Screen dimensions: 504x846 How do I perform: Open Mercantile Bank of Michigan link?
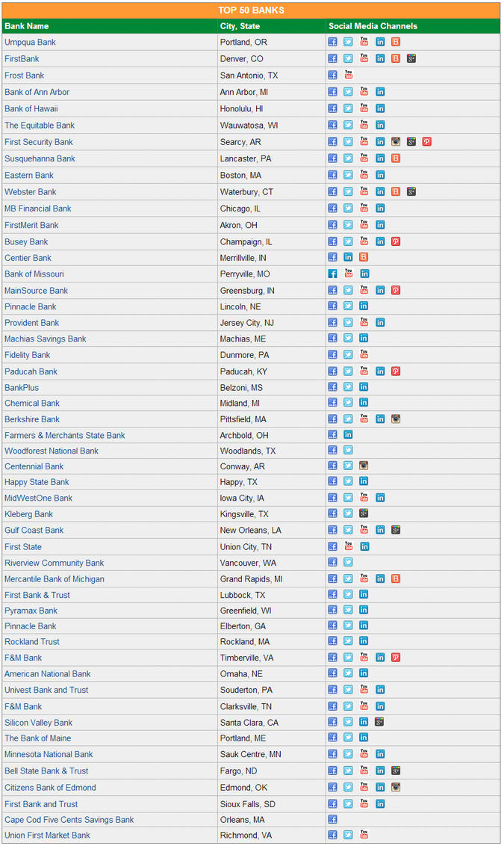[55, 578]
